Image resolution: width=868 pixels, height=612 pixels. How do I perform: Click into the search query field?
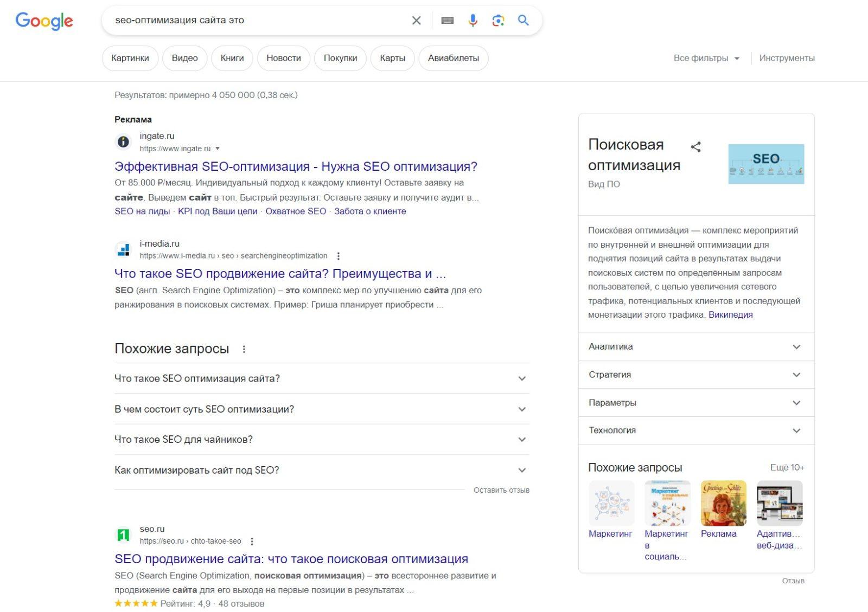[258, 21]
